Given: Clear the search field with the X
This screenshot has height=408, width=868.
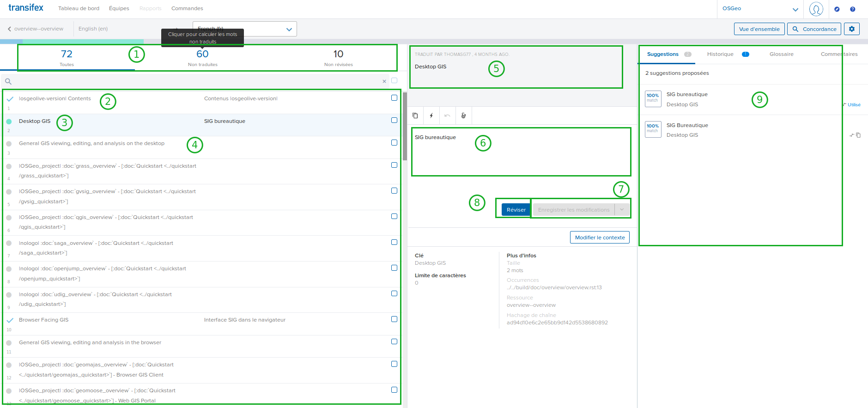Looking at the screenshot, I should click(384, 81).
